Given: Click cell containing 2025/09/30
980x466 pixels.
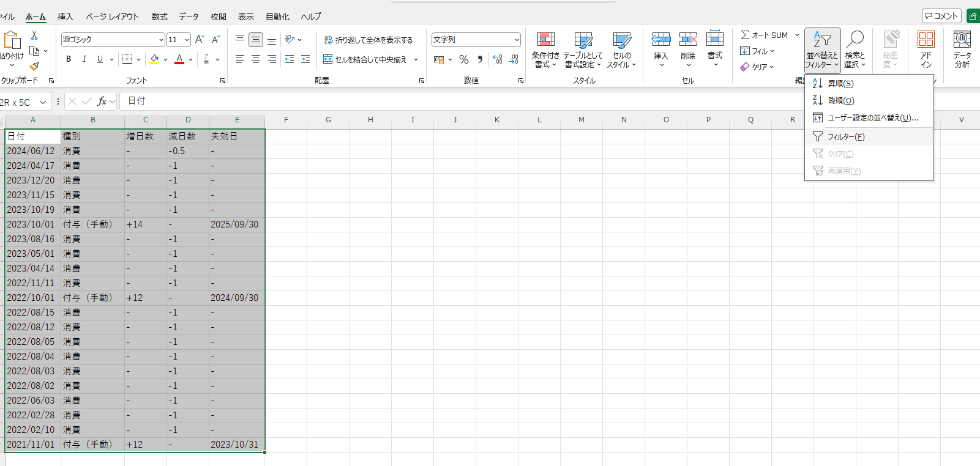Looking at the screenshot, I should pos(236,224).
